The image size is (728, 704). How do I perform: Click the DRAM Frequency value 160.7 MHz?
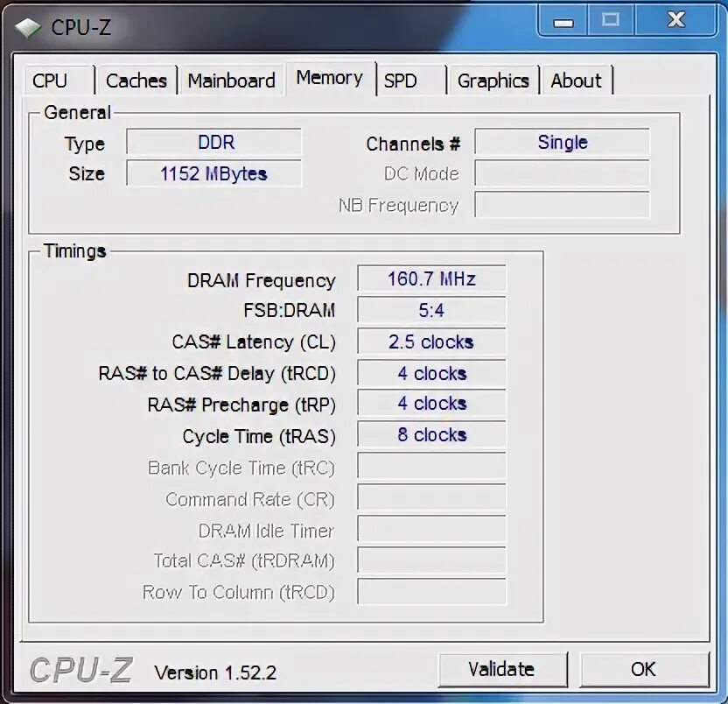point(431,278)
